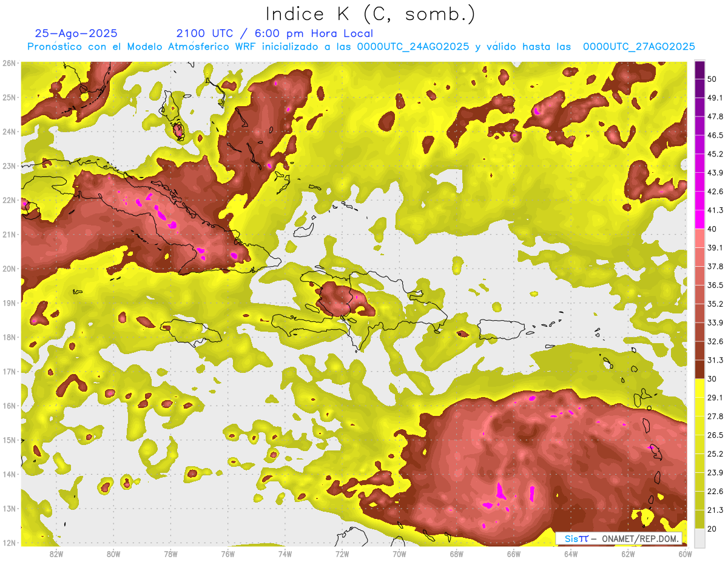Viewport: 728px width, 562px height.
Task: Click the colorbar value "50"
Action: [x=712, y=79]
